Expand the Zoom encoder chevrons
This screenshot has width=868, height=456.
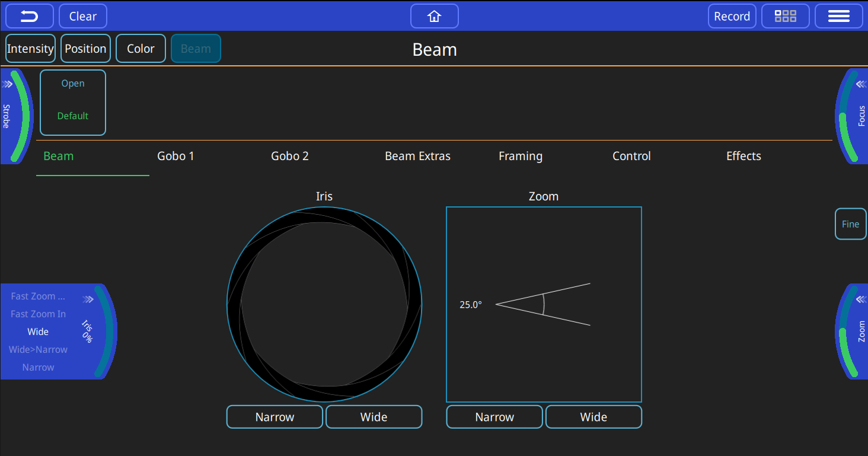[861, 299]
